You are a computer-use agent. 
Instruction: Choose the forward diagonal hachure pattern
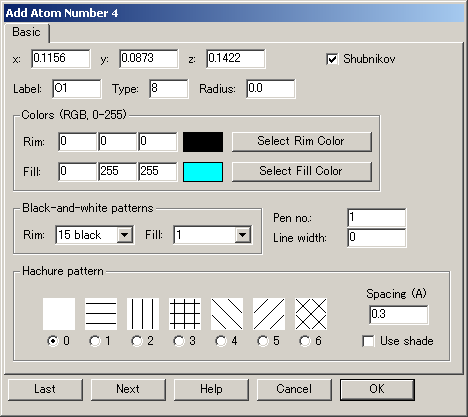(269, 314)
